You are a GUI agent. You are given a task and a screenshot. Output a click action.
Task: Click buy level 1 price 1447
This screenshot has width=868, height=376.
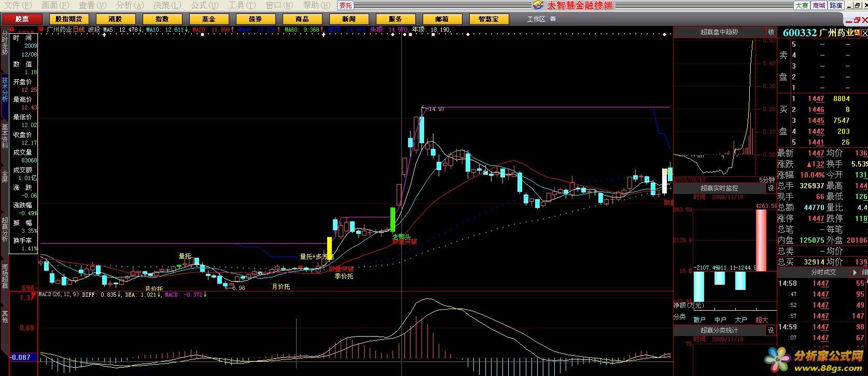pos(816,99)
